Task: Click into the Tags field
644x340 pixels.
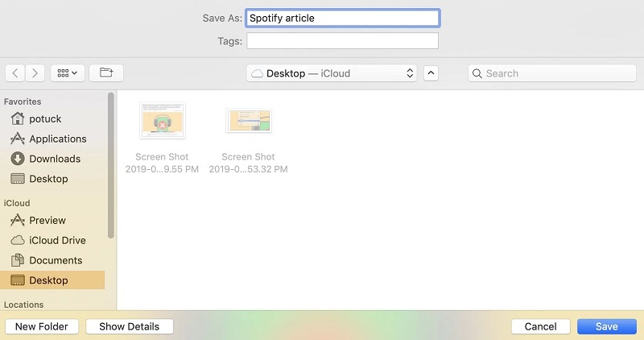Action: click(x=343, y=41)
